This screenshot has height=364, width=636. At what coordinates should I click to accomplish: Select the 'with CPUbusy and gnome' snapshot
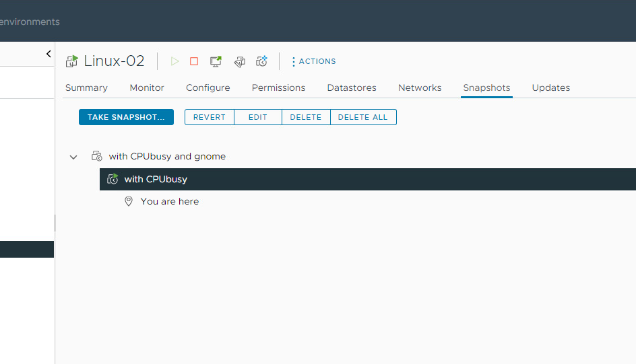pyautogui.click(x=167, y=156)
